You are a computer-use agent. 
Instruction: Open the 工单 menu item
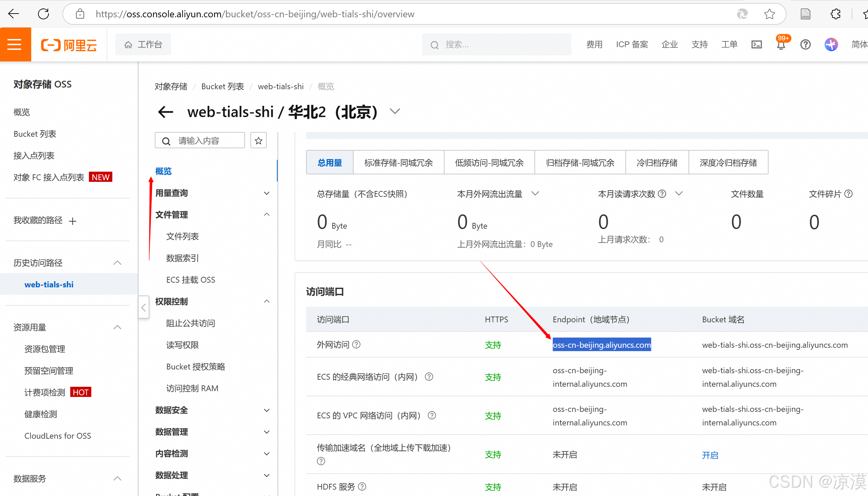point(729,44)
